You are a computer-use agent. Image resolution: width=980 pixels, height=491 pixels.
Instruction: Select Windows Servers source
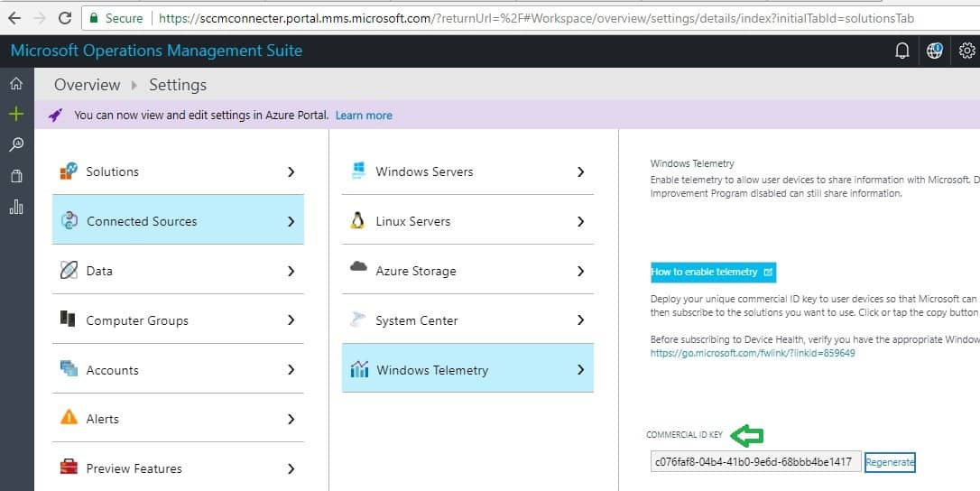tap(467, 171)
